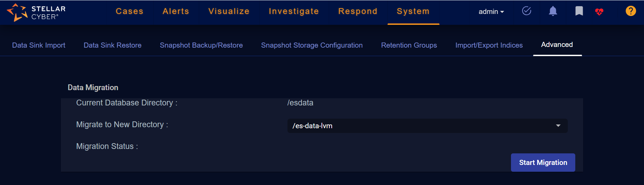Open the task status checkmark icon
Screen dimensions: 644x185
pyautogui.click(x=526, y=11)
